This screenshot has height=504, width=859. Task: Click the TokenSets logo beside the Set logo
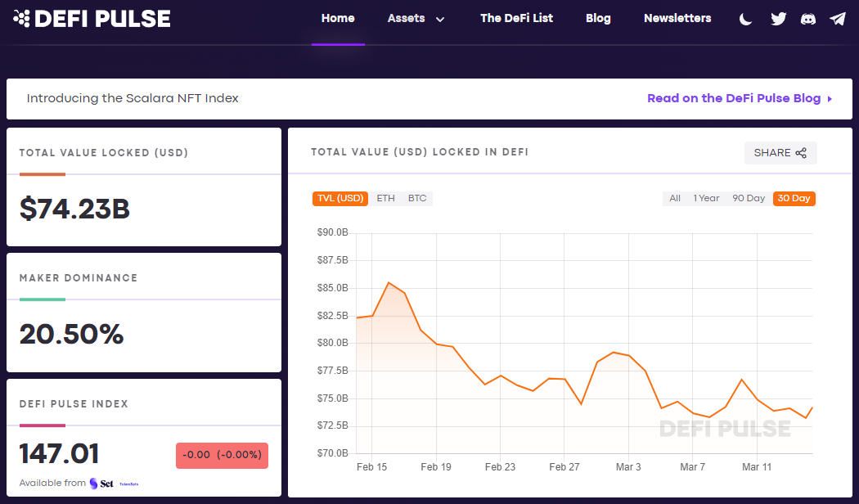click(128, 484)
